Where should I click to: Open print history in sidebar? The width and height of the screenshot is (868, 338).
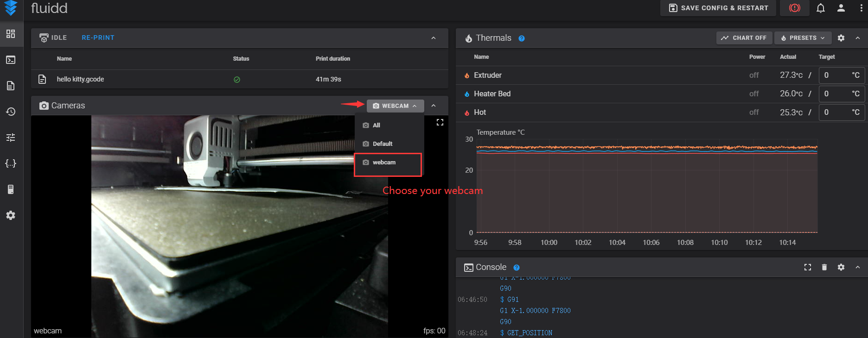coord(11,112)
